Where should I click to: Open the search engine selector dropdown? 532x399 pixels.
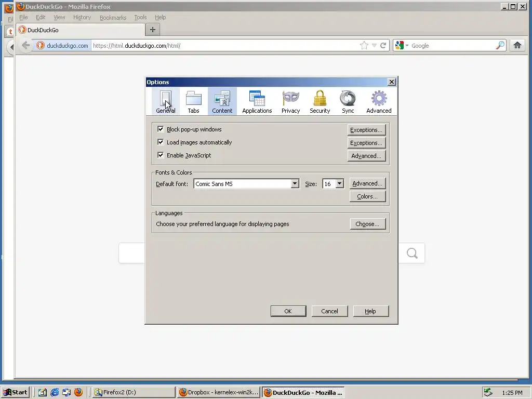(x=402, y=46)
